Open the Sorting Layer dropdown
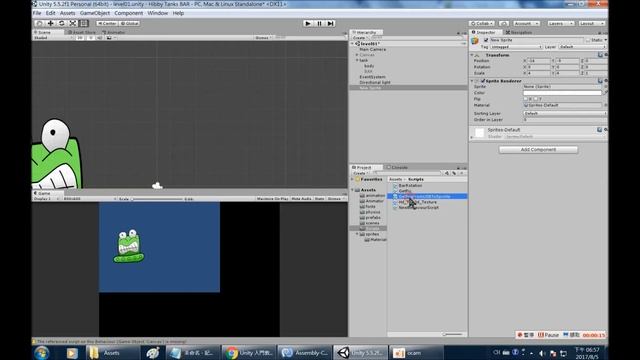The image size is (640, 360). tap(565, 113)
